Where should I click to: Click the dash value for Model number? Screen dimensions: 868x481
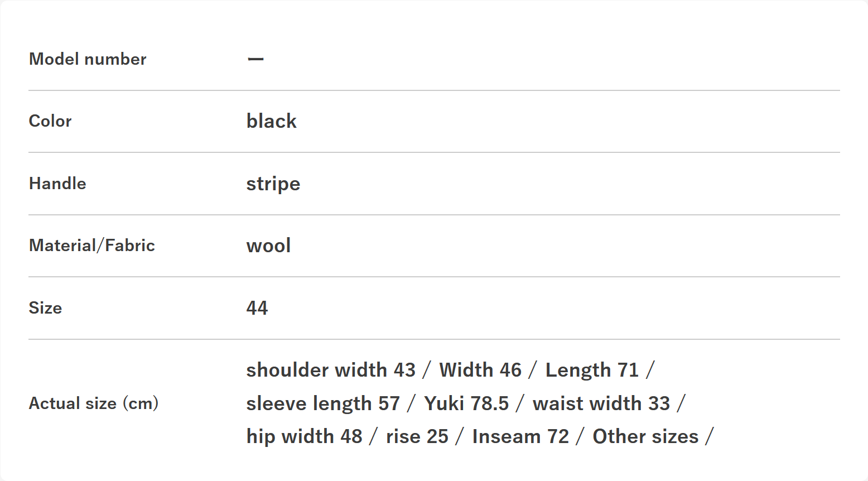point(255,59)
